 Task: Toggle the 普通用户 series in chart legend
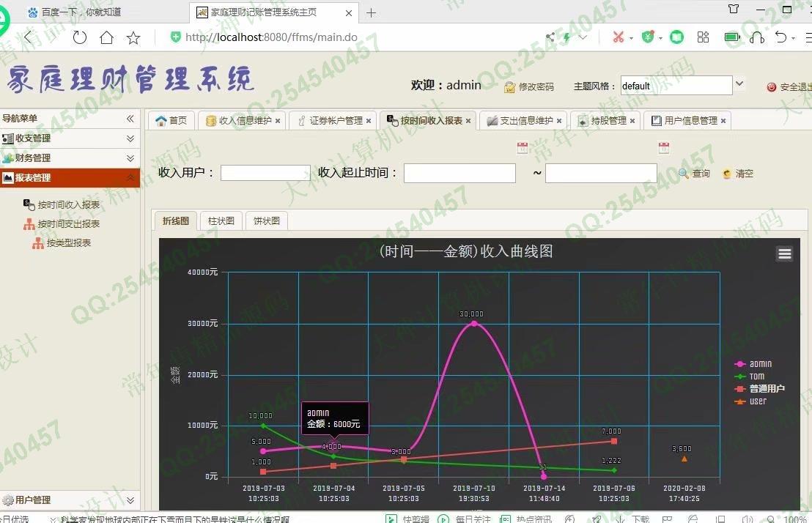[760, 389]
